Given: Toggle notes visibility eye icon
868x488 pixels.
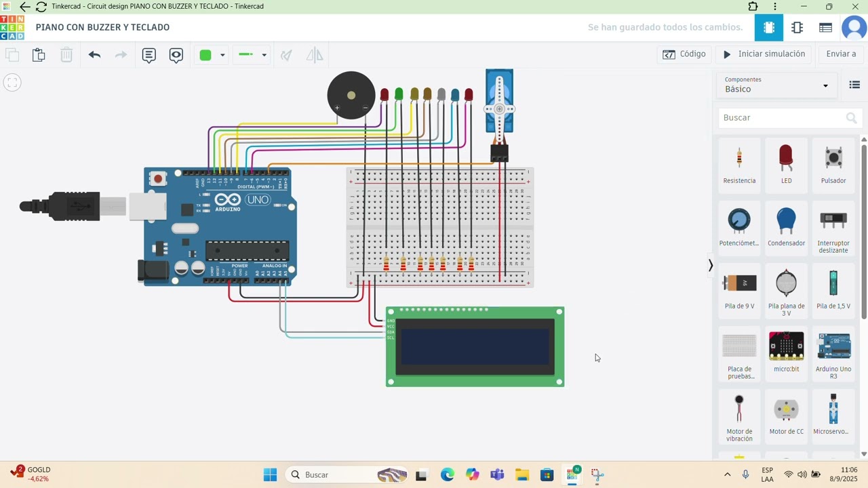Looking at the screenshot, I should pyautogui.click(x=176, y=55).
